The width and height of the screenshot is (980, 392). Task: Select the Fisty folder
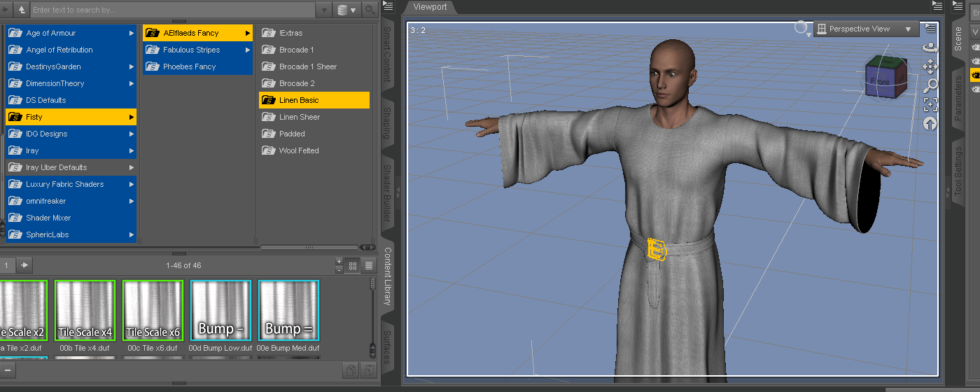[71, 117]
